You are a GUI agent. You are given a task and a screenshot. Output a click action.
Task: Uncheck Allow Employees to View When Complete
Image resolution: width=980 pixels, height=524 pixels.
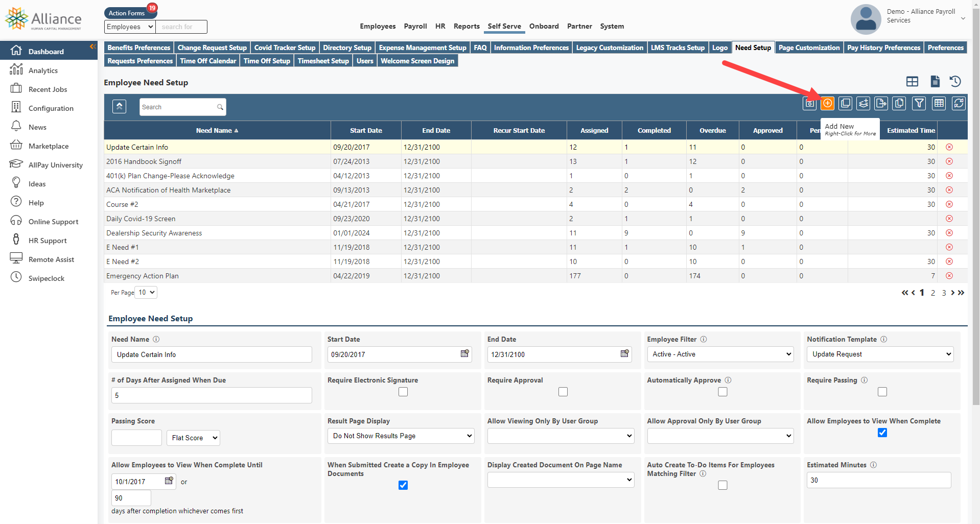click(x=882, y=433)
